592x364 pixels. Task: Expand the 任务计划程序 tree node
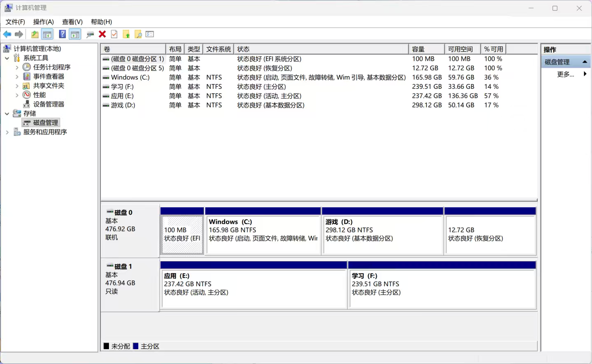tap(17, 67)
